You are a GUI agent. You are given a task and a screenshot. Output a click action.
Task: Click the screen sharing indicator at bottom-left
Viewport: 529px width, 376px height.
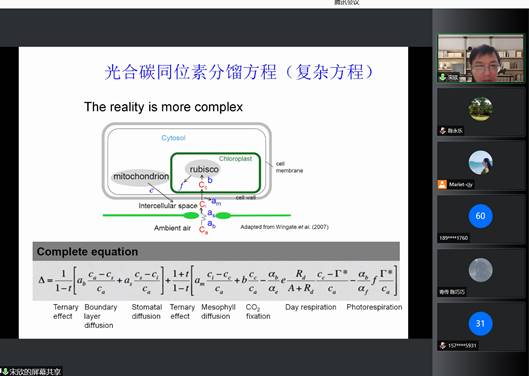coord(31,372)
